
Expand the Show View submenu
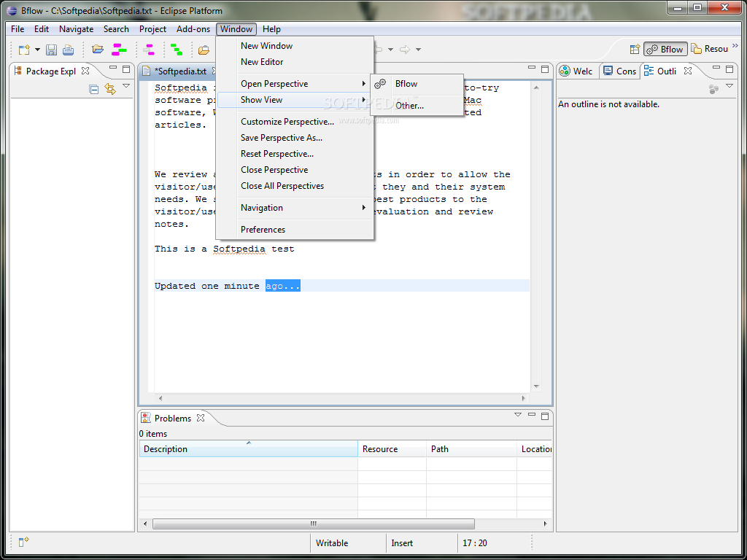point(295,99)
